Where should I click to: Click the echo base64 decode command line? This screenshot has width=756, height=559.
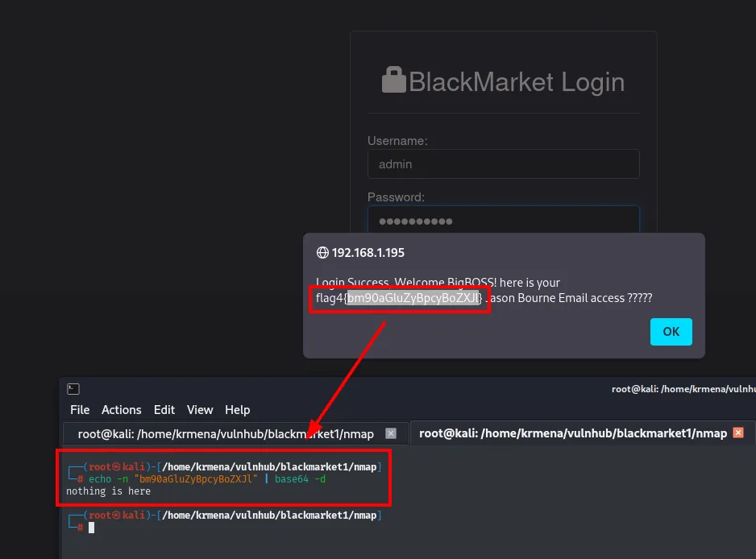click(x=207, y=479)
